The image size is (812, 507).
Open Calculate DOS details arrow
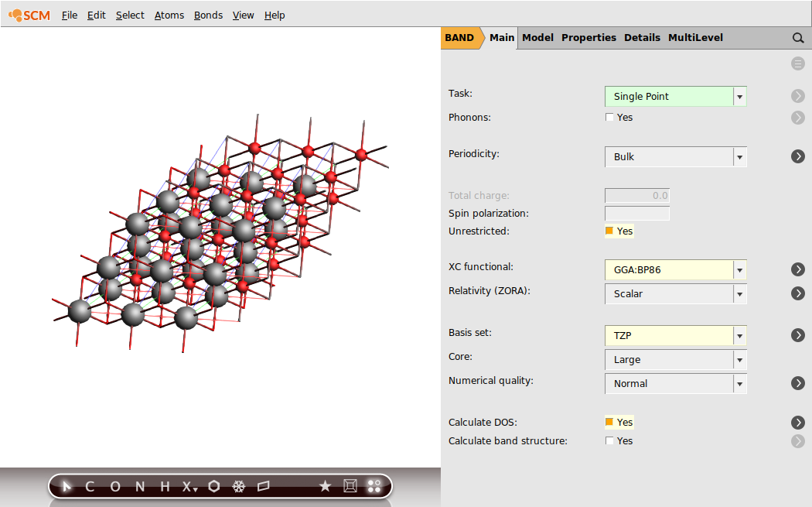pyautogui.click(x=798, y=422)
